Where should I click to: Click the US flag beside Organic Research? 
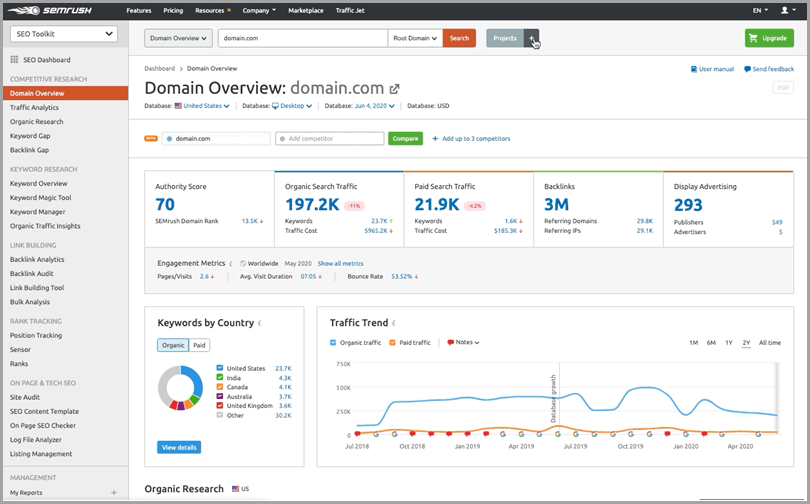[236, 489]
